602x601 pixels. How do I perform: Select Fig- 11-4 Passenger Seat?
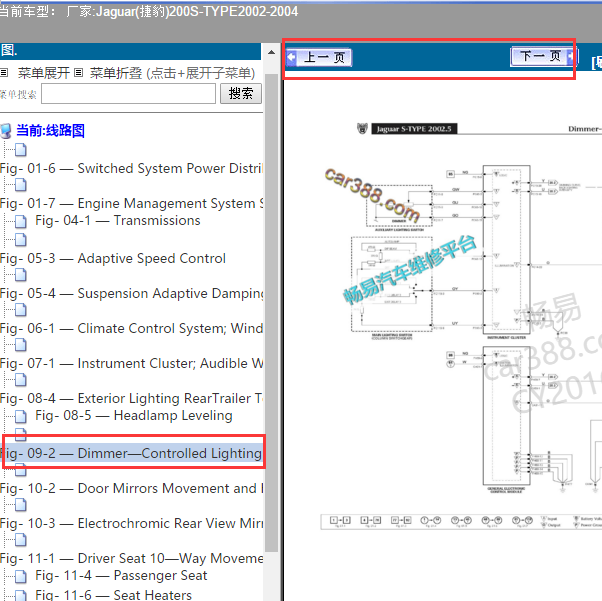[121, 576]
